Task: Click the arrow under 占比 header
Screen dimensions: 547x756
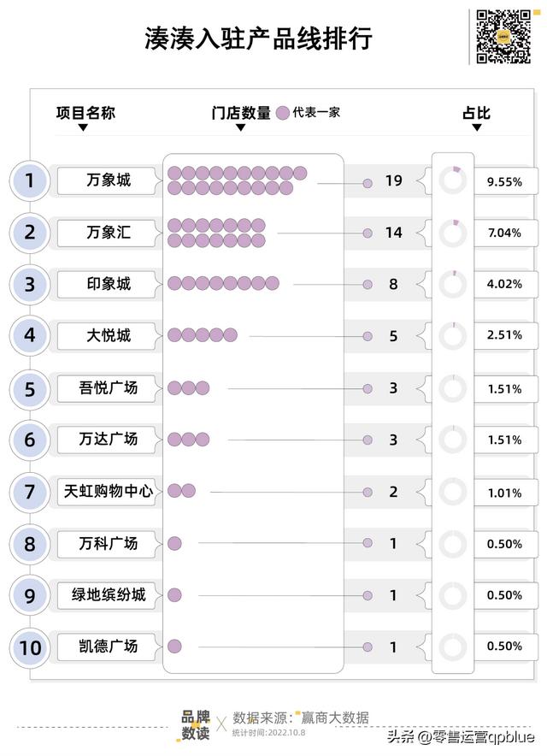Action: click(x=477, y=127)
